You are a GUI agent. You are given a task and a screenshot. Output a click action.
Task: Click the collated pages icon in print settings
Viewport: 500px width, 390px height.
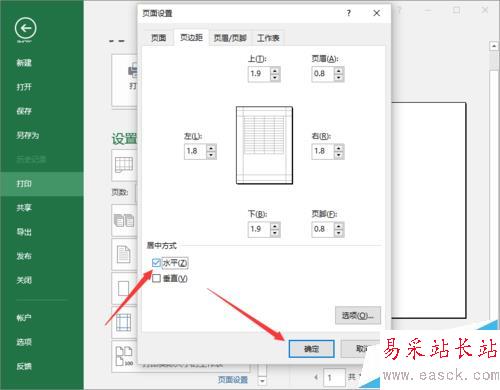click(124, 221)
